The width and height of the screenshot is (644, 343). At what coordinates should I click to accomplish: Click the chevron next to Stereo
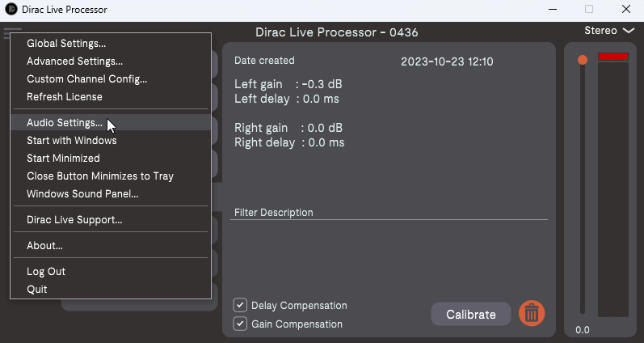(x=629, y=31)
